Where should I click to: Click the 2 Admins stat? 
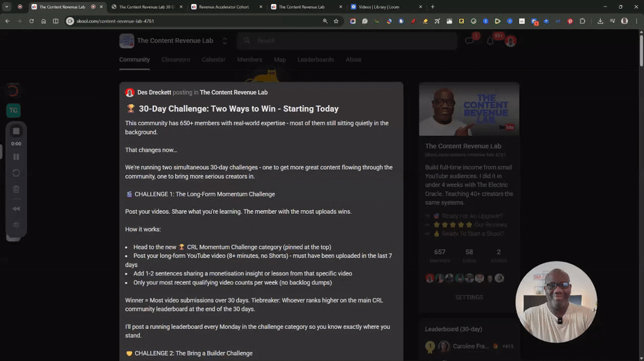tap(499, 255)
